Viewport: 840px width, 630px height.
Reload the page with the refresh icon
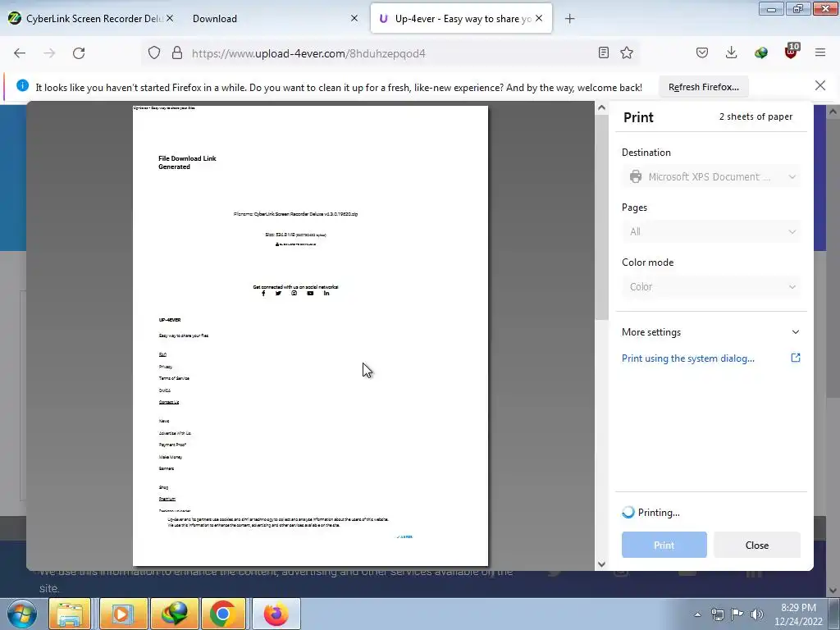[79, 53]
